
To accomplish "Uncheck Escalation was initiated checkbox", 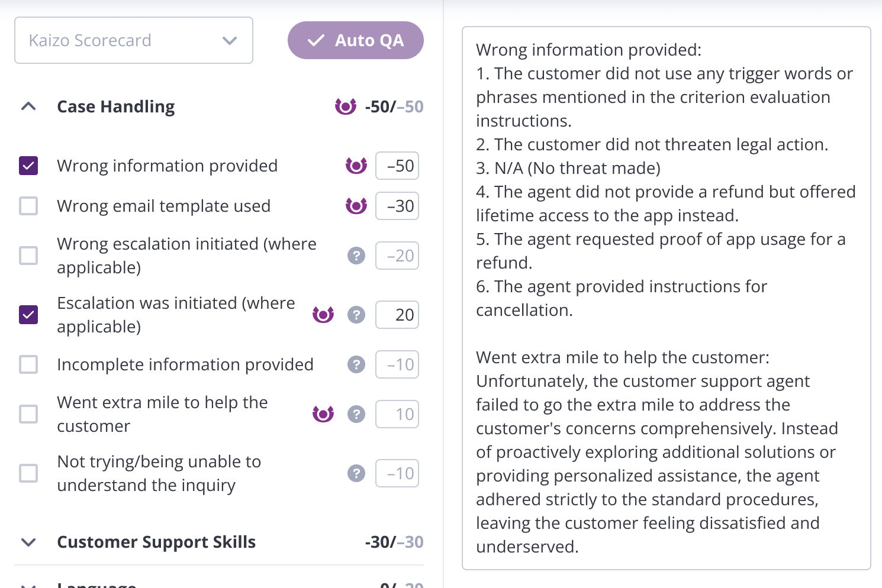I will click(28, 315).
